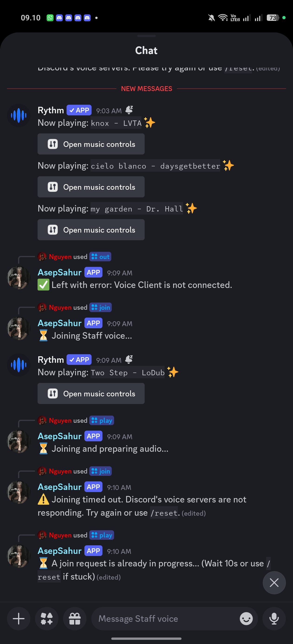
Task: Open the emoji picker
Action: (246, 619)
